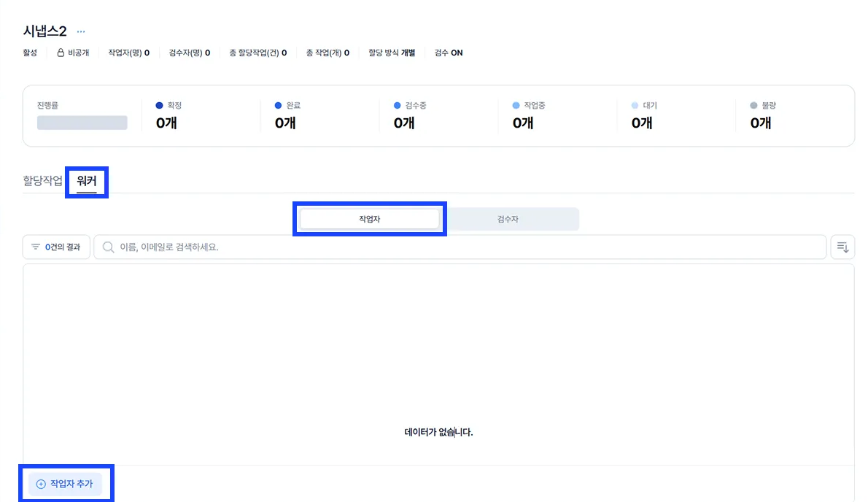Image resolution: width=868 pixels, height=502 pixels.
Task: Click the 0개 count under 검수중
Action: click(x=404, y=123)
